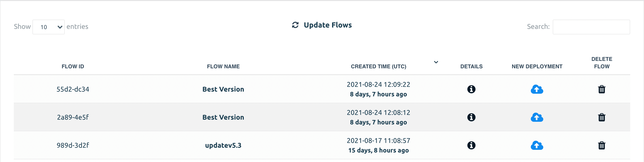Sort by Created Time (UTC) header
This screenshot has width=644, height=162.
[x=379, y=66]
